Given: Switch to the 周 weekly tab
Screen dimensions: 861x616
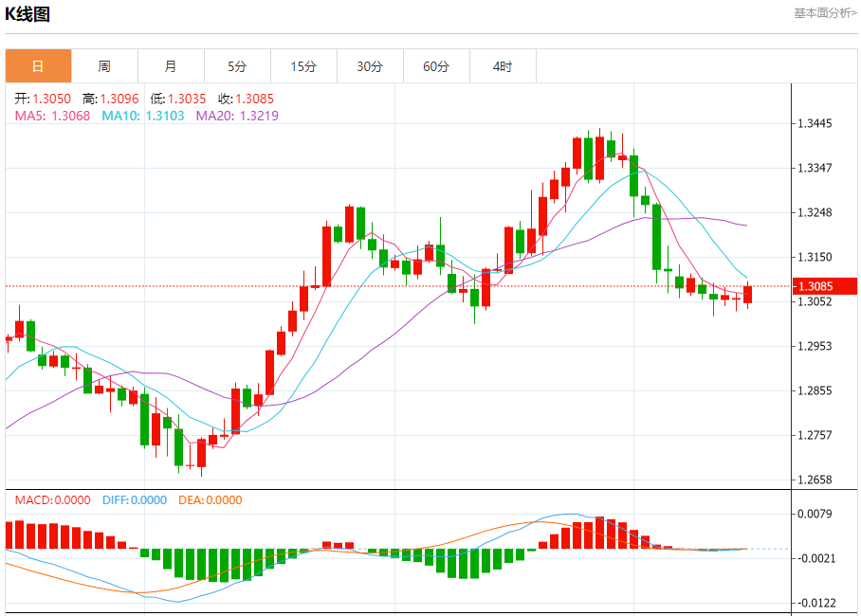Looking at the screenshot, I should pos(105,66).
